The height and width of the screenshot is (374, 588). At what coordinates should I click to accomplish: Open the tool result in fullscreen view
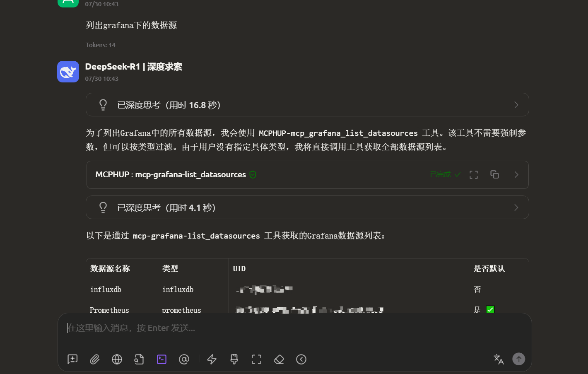coord(474,174)
